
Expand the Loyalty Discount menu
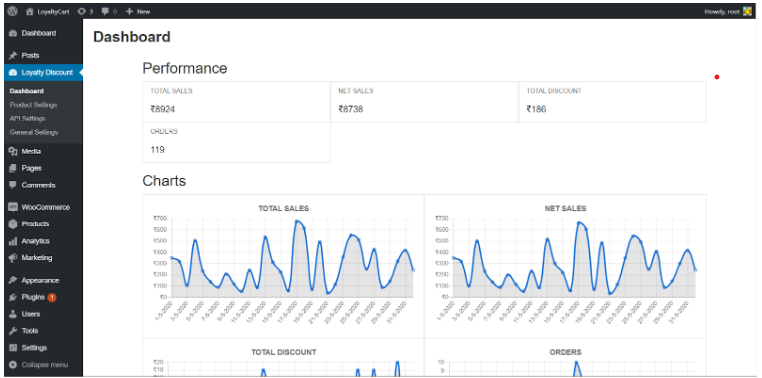point(42,72)
